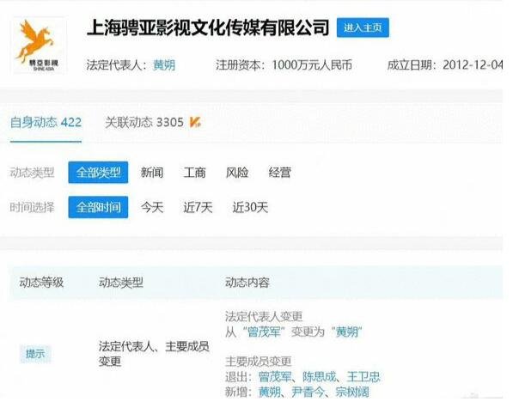Open newly added member 尹香今 link
Image resolution: width=513 pixels, height=420 pixels.
pos(308,392)
